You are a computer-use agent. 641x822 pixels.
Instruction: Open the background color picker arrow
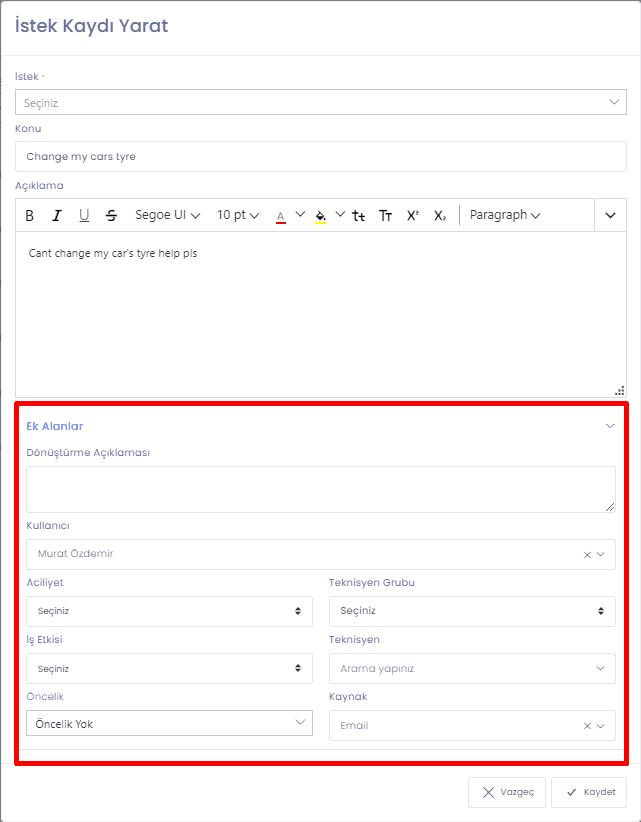point(340,214)
